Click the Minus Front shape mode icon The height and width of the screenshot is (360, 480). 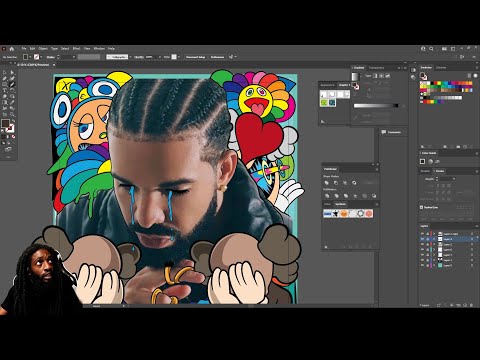pos(336,183)
